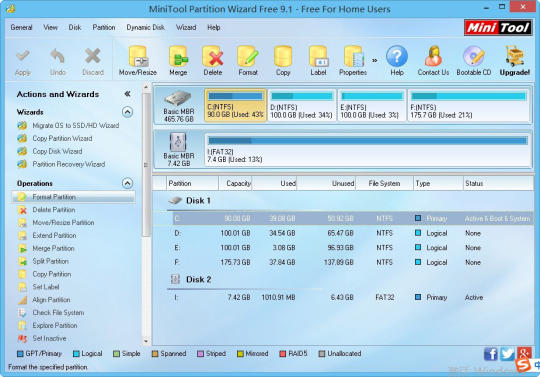
Task: Click the Label toolbar icon
Action: tap(318, 56)
